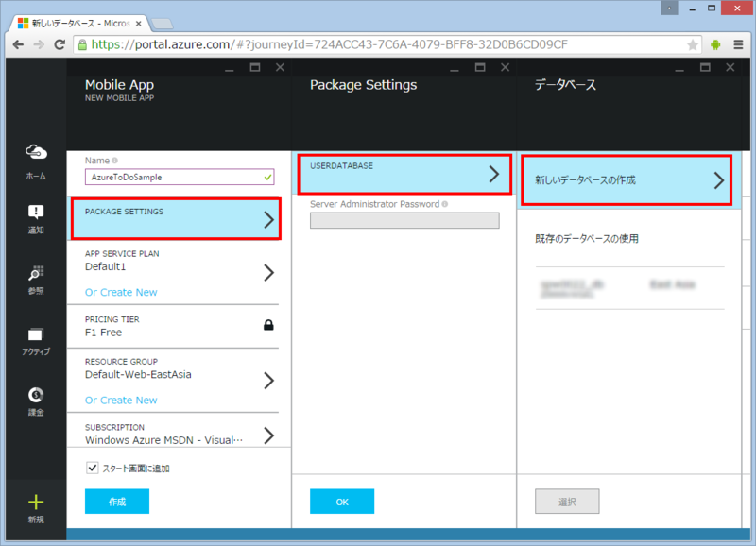
Task: Maximize the Package Settings blade
Action: (x=480, y=67)
